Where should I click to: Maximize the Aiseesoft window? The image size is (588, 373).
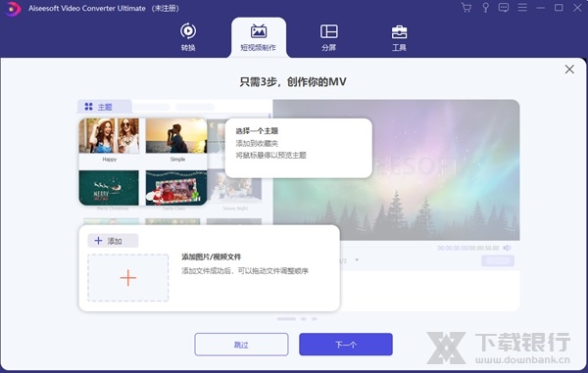click(x=559, y=8)
